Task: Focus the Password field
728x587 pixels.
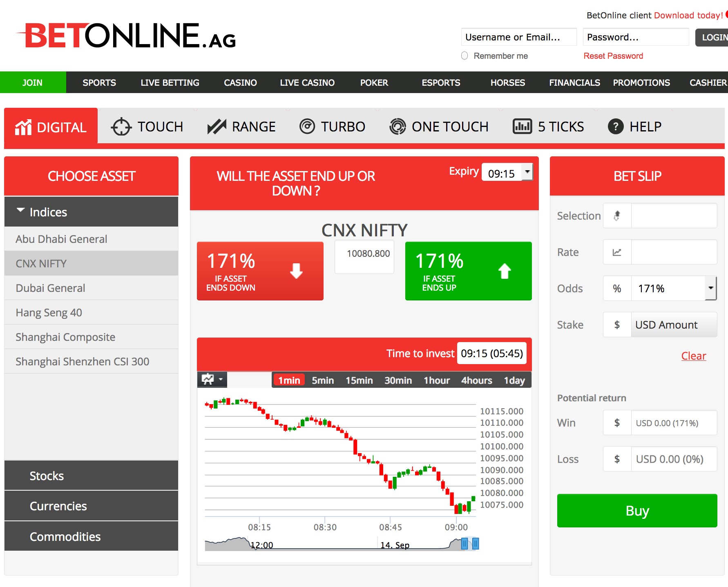Action: (636, 37)
